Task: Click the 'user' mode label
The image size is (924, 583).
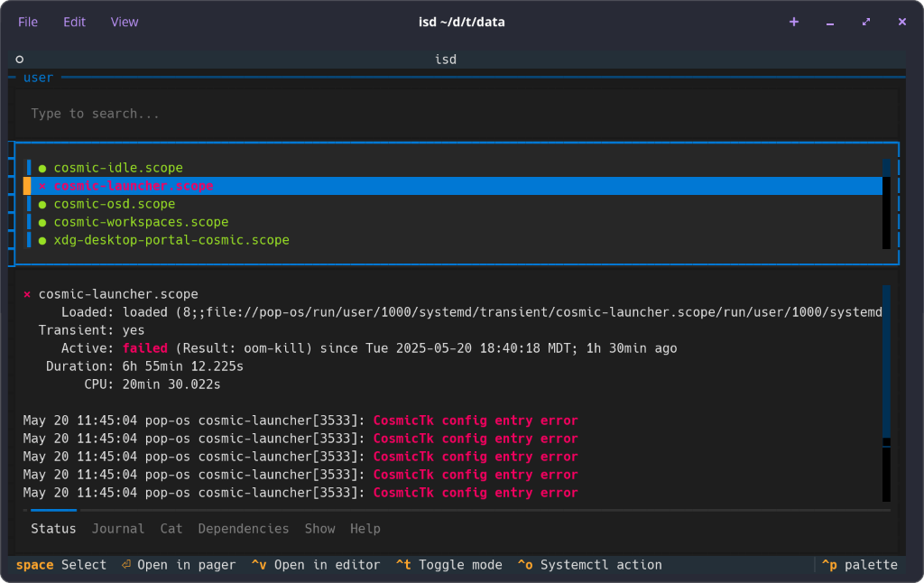Action: [38, 78]
